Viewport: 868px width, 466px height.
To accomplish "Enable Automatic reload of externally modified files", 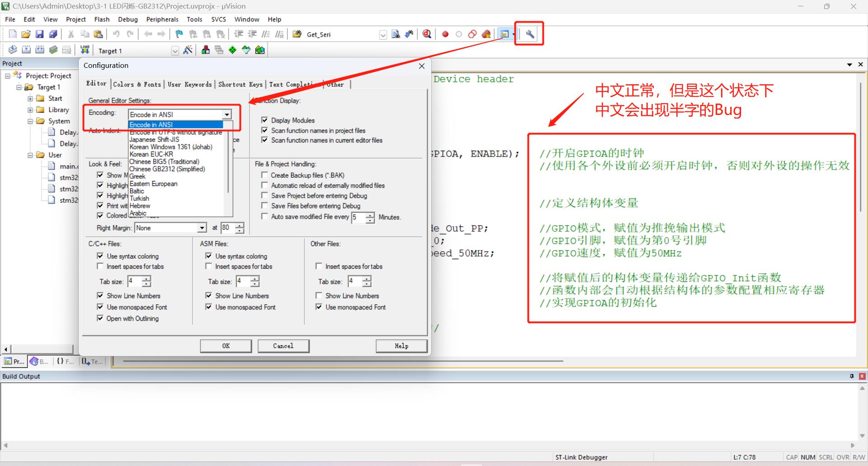I will pos(264,185).
